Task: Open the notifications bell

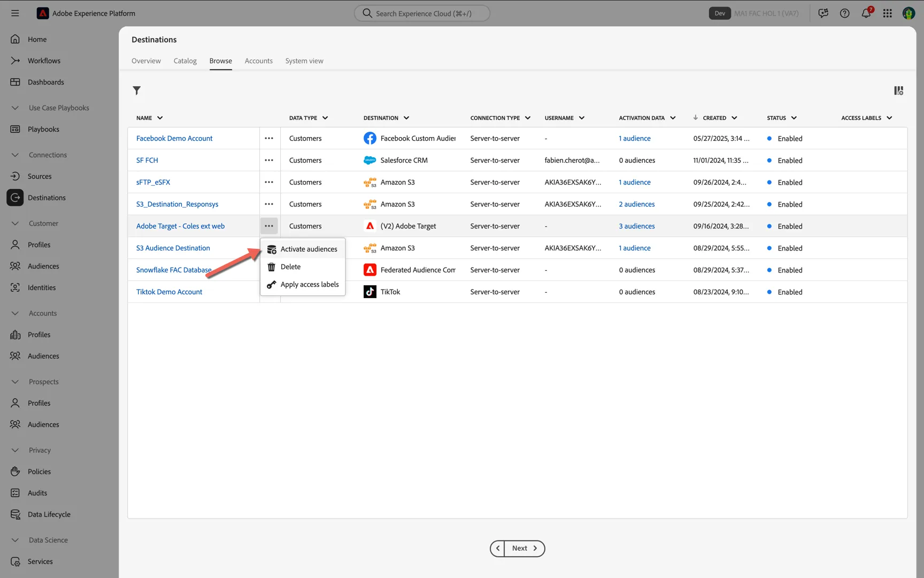Action: tap(866, 13)
